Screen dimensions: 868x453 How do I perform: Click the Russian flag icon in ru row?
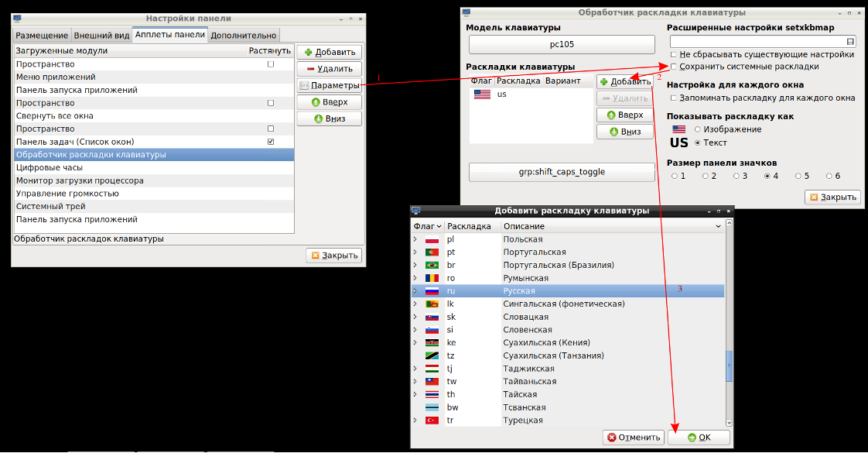(432, 291)
